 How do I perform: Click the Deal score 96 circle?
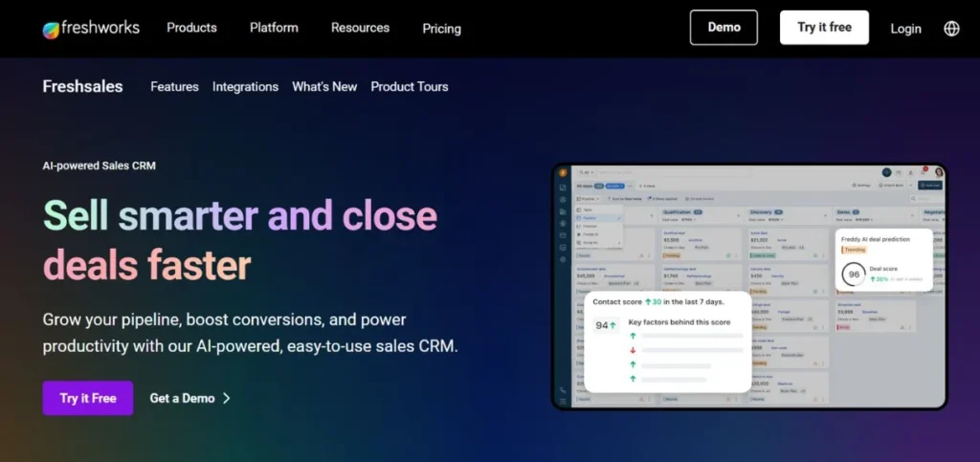853,275
